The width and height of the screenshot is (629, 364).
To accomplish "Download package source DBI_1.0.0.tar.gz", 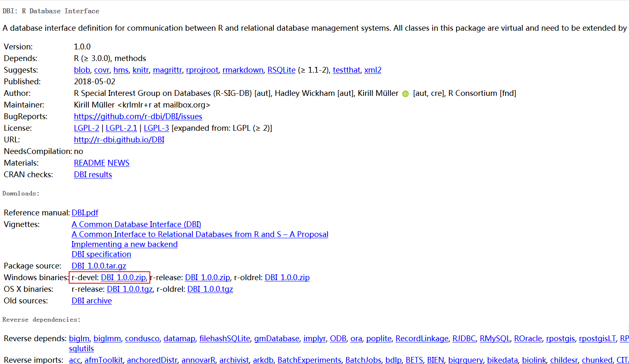I will (99, 266).
